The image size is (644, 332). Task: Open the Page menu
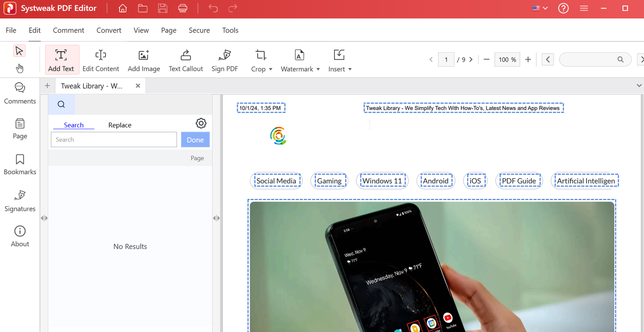169,30
